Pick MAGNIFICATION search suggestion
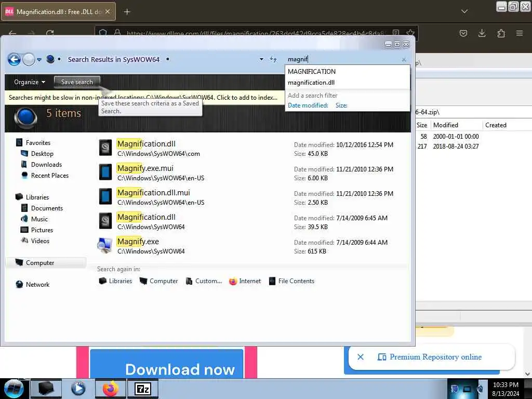The width and height of the screenshot is (532, 399). [312, 72]
